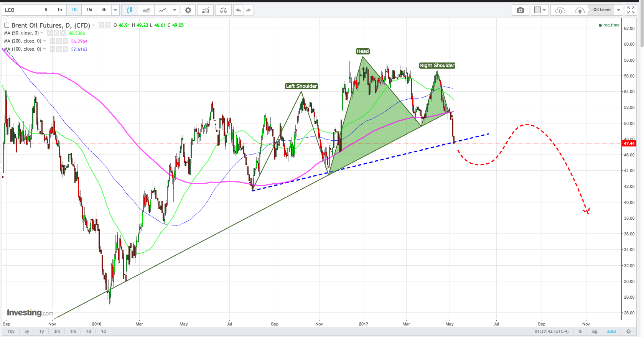Show the 3y date range
The width and height of the screenshot is (644, 337).
pyautogui.click(x=27, y=331)
